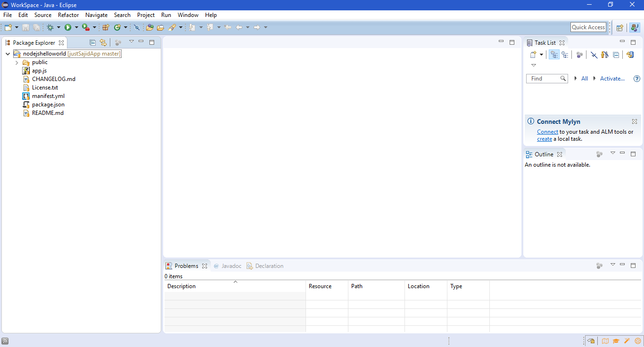Screen dimensions: 644x347
Task: Click the Open Type icon
Action: click(149, 27)
